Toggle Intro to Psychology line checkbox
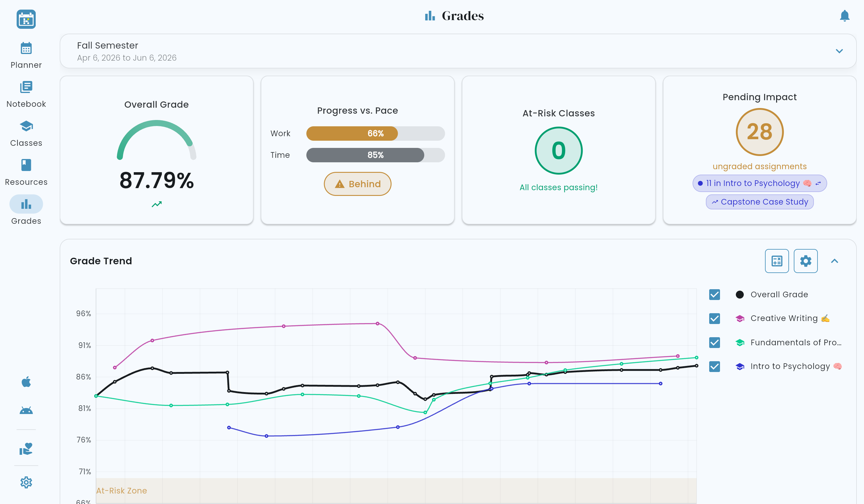The image size is (864, 504). [715, 367]
